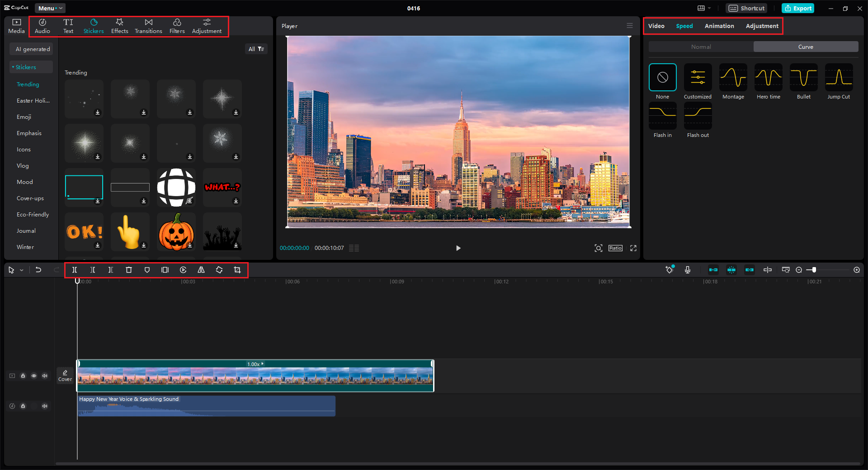The height and width of the screenshot is (470, 868).
Task: Click the Delete clip trash icon
Action: (129, 270)
